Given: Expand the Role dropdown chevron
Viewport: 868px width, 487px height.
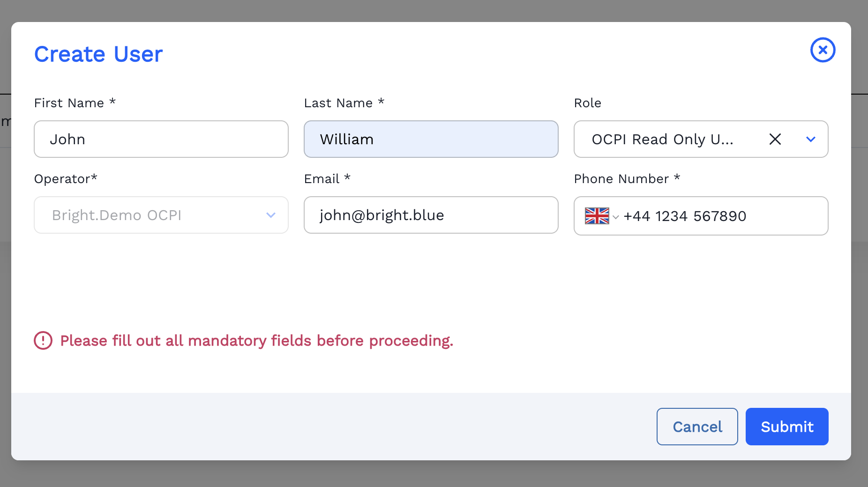Looking at the screenshot, I should pos(811,139).
